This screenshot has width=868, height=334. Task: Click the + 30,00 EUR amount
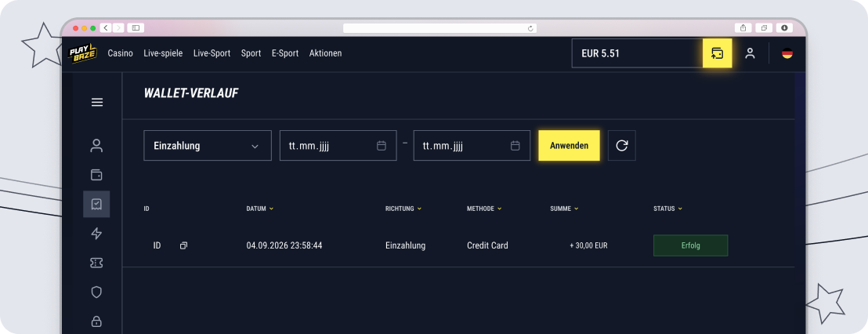click(x=588, y=245)
